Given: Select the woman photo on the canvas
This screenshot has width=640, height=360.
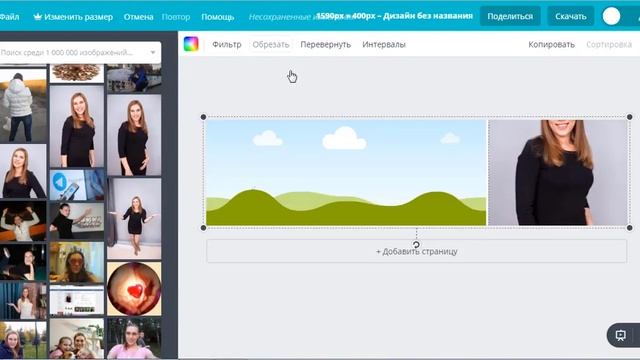Looking at the screenshot, I should point(558,172).
